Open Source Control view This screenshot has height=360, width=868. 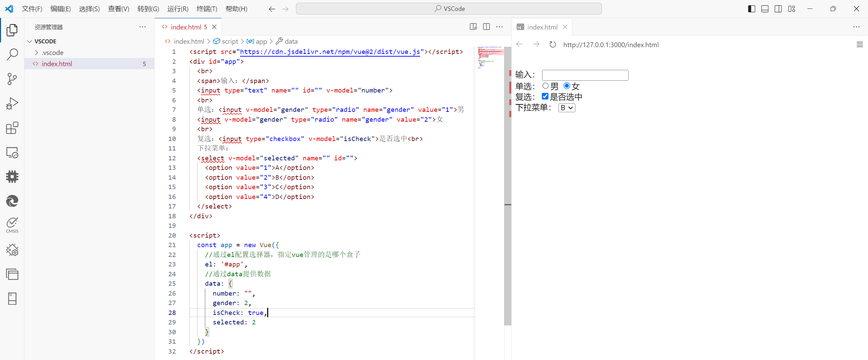tap(12, 79)
